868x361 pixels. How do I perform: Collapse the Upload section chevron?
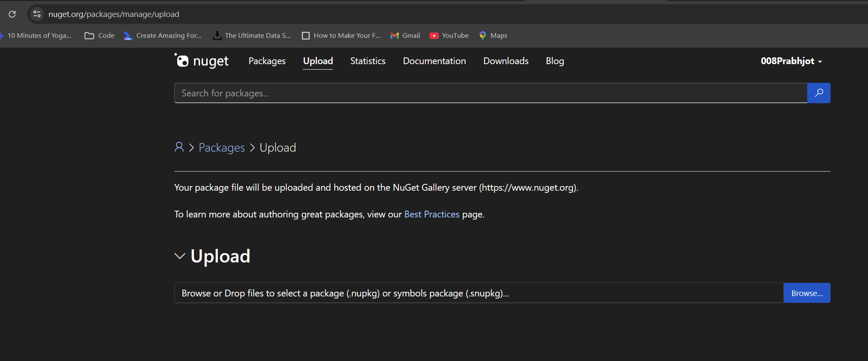(180, 256)
